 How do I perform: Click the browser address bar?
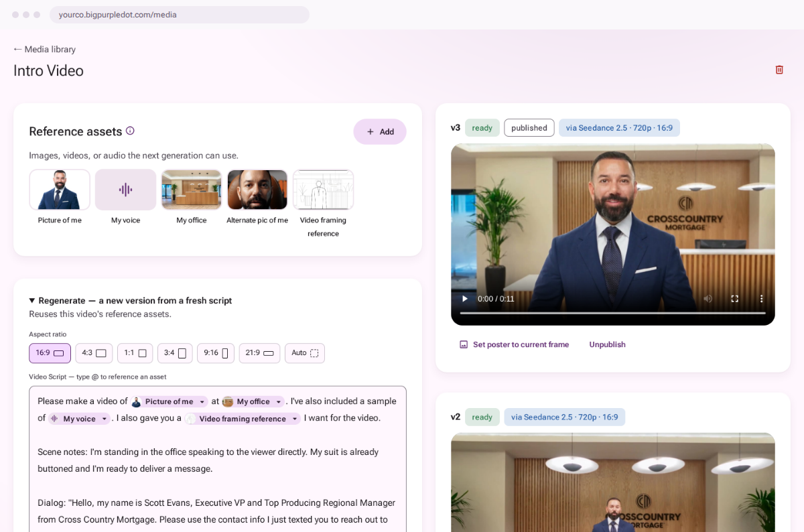click(x=180, y=15)
